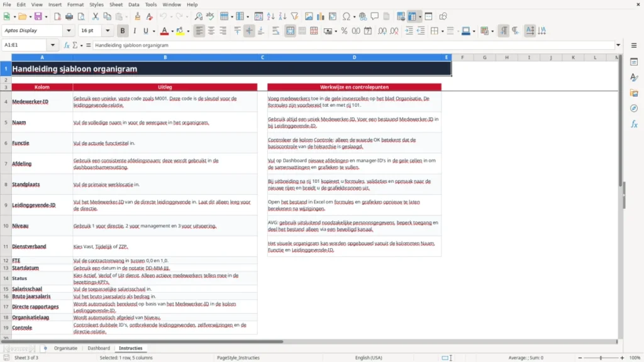Click zoom percentage 100%
644x362 pixels.
click(x=635, y=358)
